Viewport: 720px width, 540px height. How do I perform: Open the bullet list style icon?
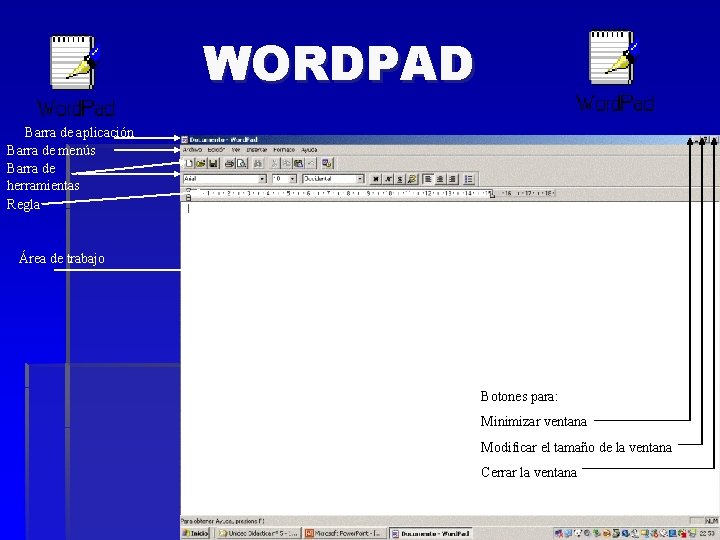click(468, 179)
